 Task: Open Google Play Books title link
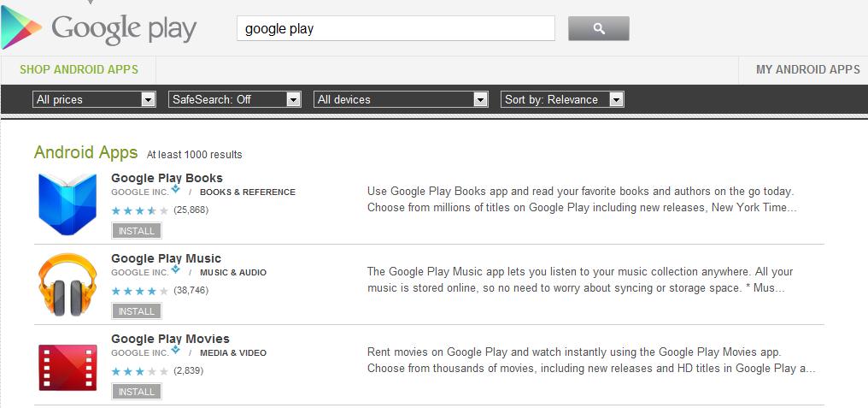[x=167, y=178]
